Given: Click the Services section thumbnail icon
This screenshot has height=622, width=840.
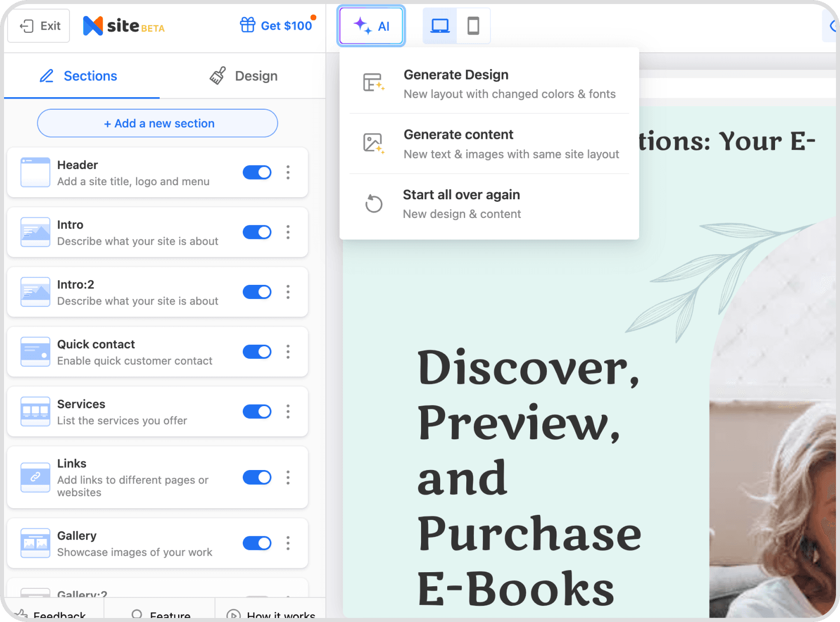Looking at the screenshot, I should (35, 412).
